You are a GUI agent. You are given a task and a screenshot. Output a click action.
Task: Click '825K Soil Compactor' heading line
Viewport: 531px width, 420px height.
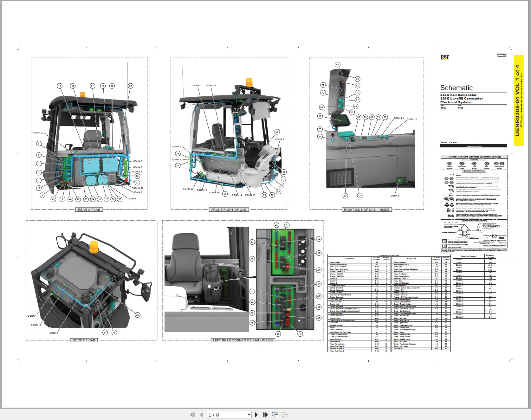(x=458, y=95)
